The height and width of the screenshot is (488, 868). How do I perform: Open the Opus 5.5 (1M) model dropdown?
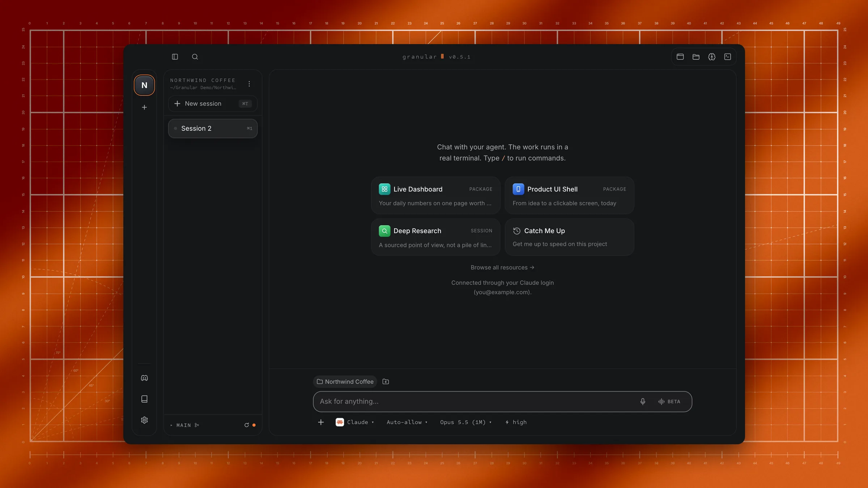pyautogui.click(x=466, y=422)
